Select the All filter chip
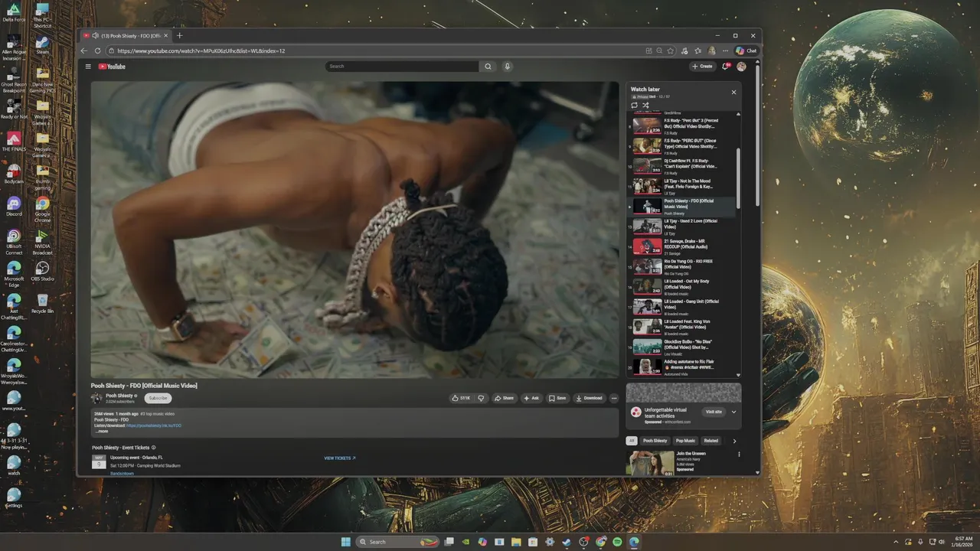 point(632,441)
